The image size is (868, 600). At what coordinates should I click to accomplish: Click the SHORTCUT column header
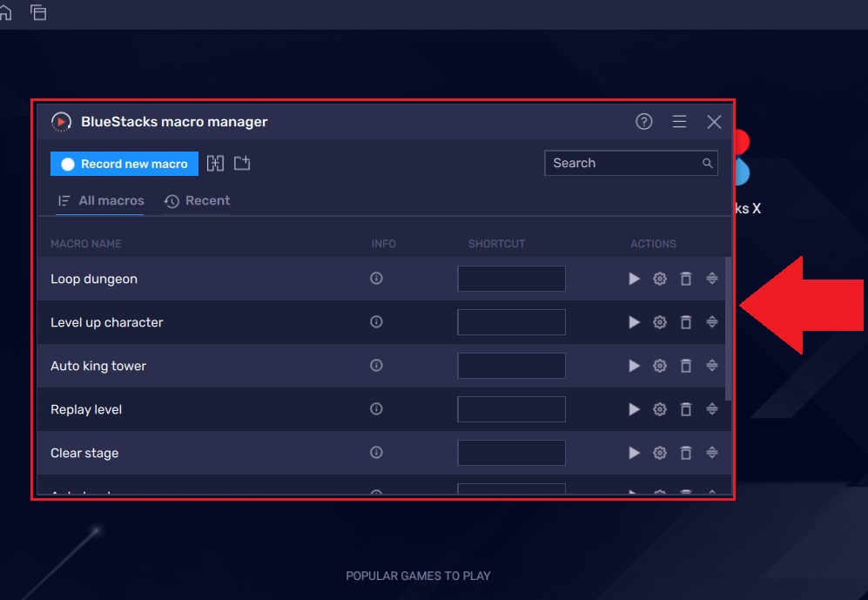click(496, 244)
